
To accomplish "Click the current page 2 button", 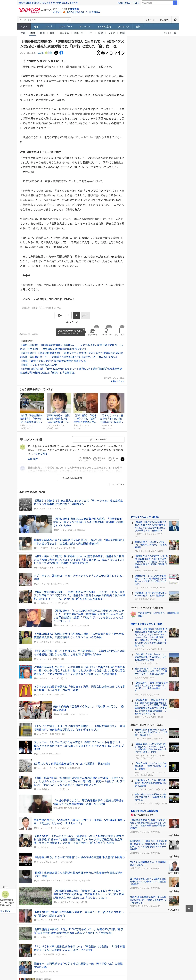I will coord(76,315).
